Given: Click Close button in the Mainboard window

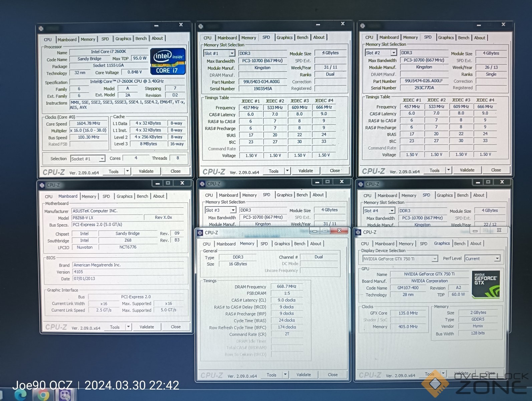Looking at the screenshot, I should click(176, 327).
